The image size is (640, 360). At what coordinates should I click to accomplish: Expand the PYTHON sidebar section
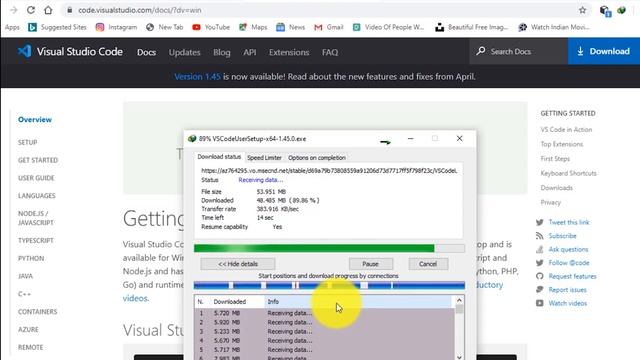tap(31, 258)
